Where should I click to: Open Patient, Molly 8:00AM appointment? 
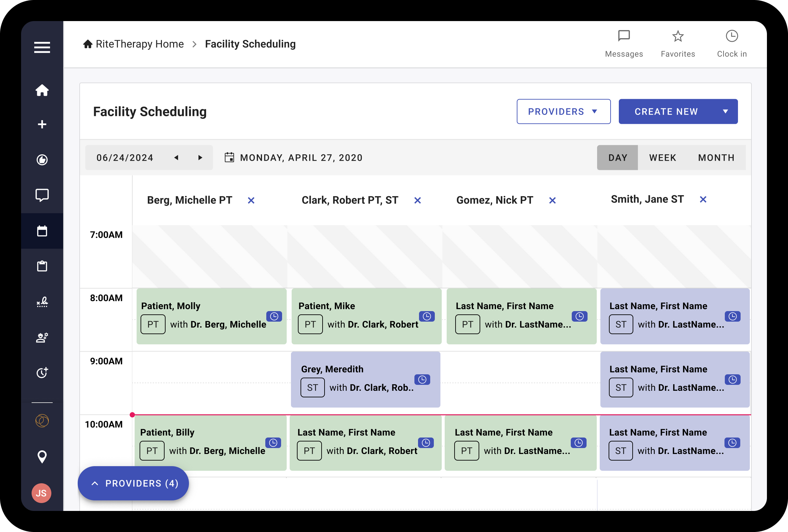tap(212, 316)
